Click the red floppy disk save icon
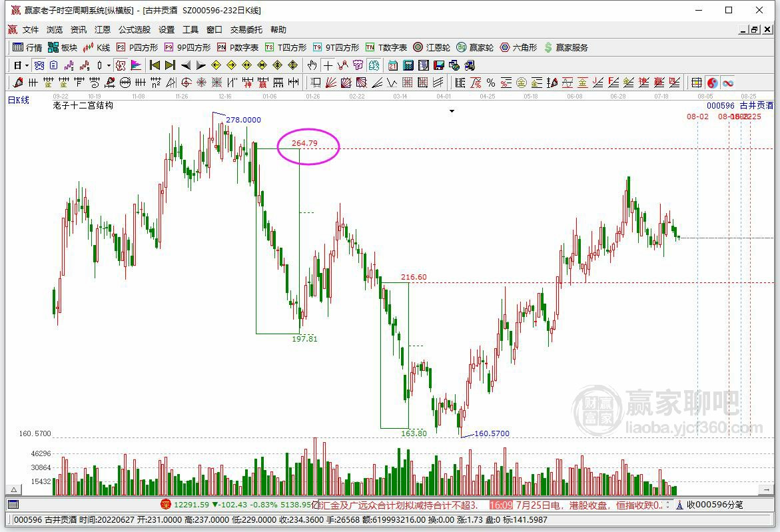 coord(439,65)
